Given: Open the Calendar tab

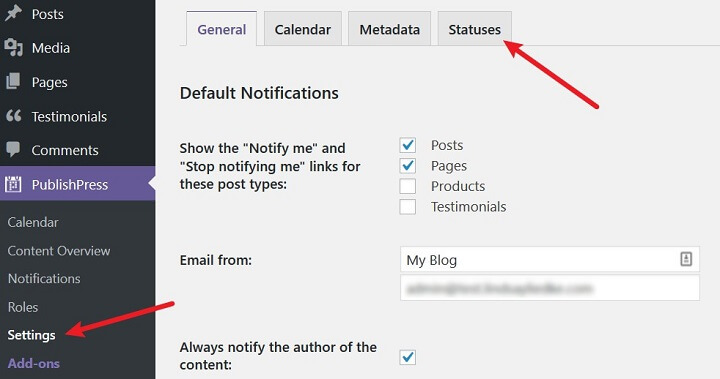Looking at the screenshot, I should coord(303,29).
